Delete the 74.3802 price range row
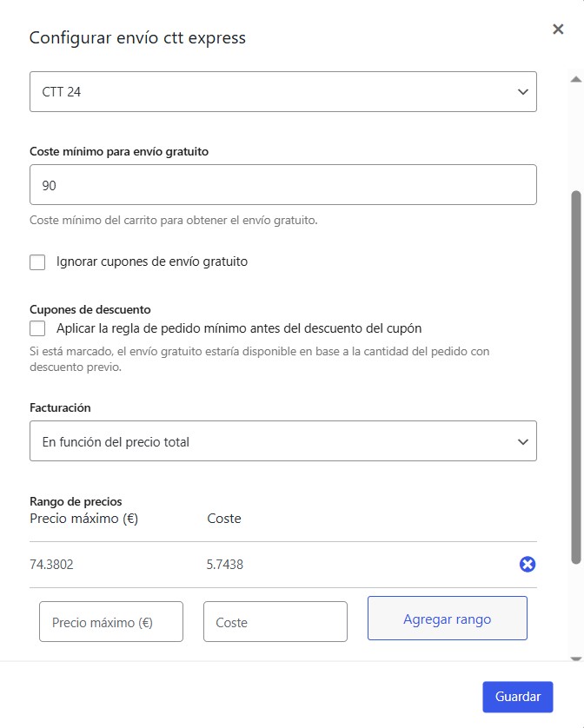This screenshot has height=728, width=584. (528, 564)
